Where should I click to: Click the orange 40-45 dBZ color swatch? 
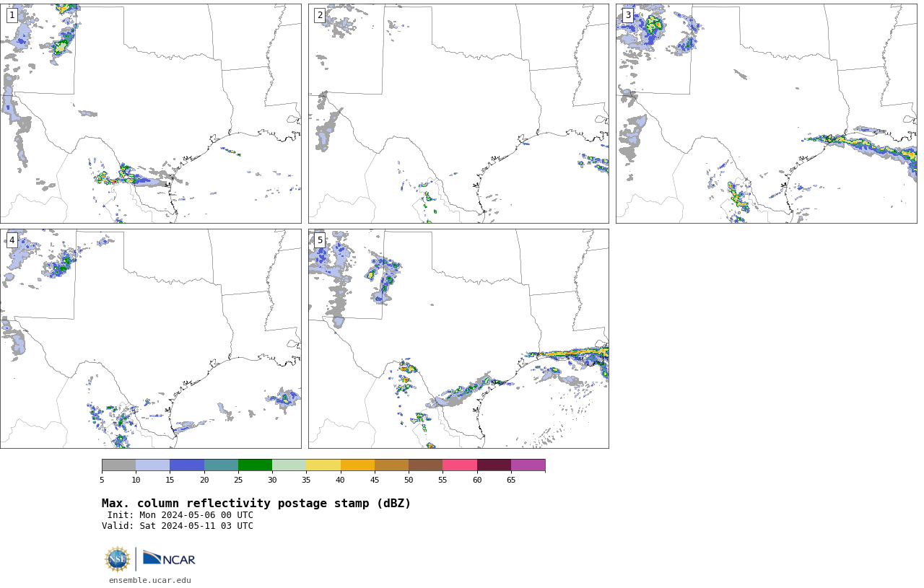(x=357, y=465)
